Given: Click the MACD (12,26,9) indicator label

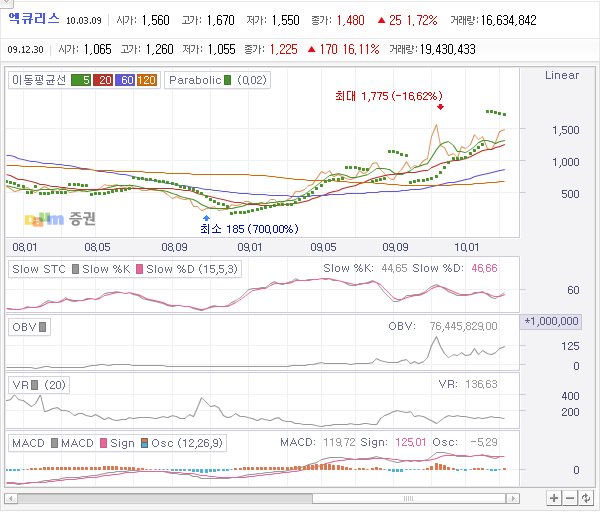Looking at the screenshot, I should tap(117, 443).
